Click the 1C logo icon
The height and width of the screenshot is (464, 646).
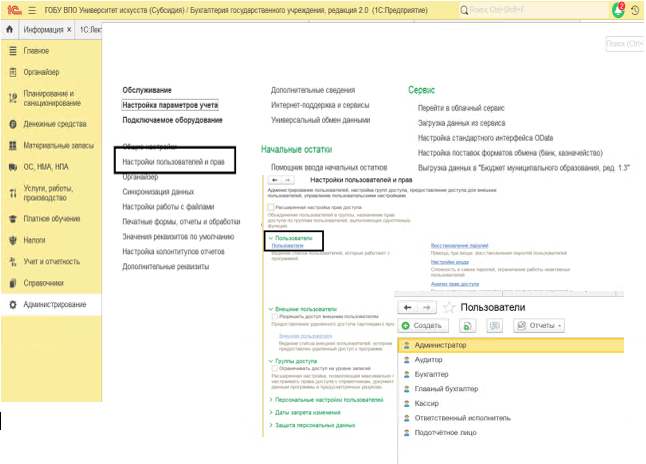pyautogui.click(x=14, y=10)
